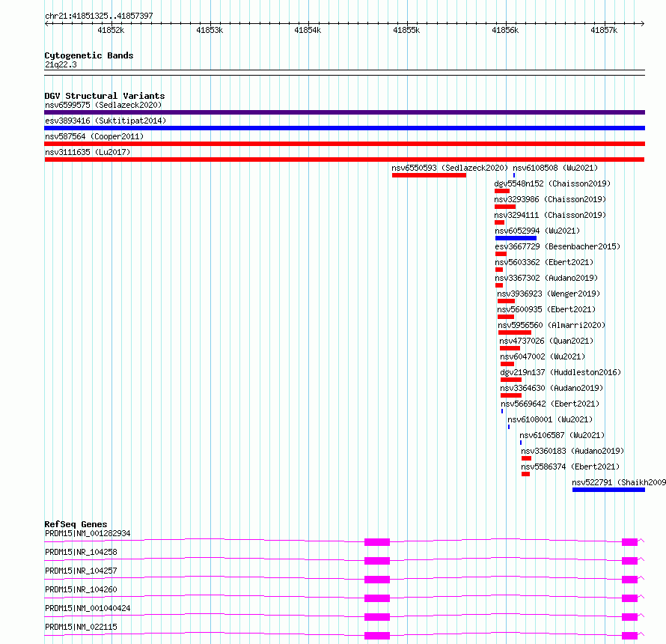The image size is (666, 644).
Task: Click the second exon block of NM_001040424
Action: (x=629, y=617)
